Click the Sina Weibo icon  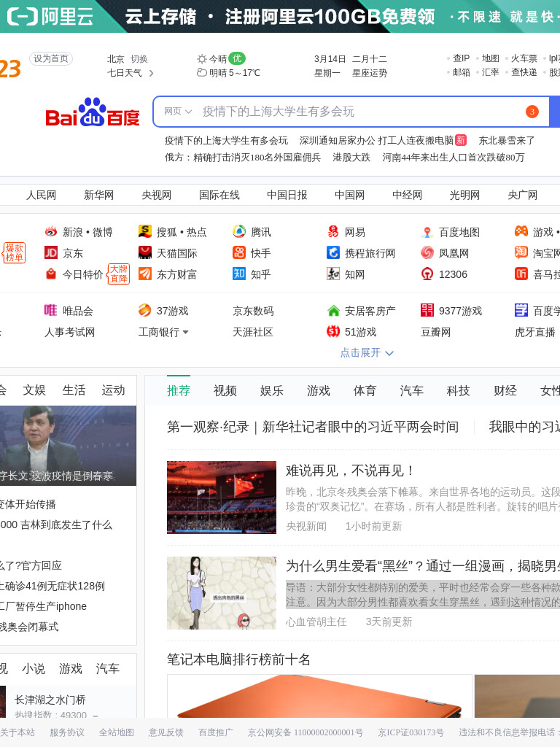pyautogui.click(x=51, y=232)
